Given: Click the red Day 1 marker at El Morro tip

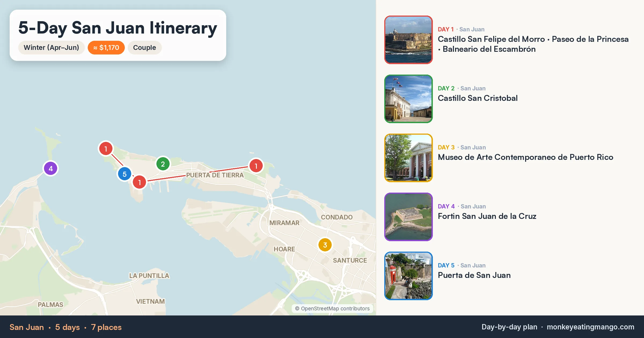Looking at the screenshot, I should [x=106, y=148].
